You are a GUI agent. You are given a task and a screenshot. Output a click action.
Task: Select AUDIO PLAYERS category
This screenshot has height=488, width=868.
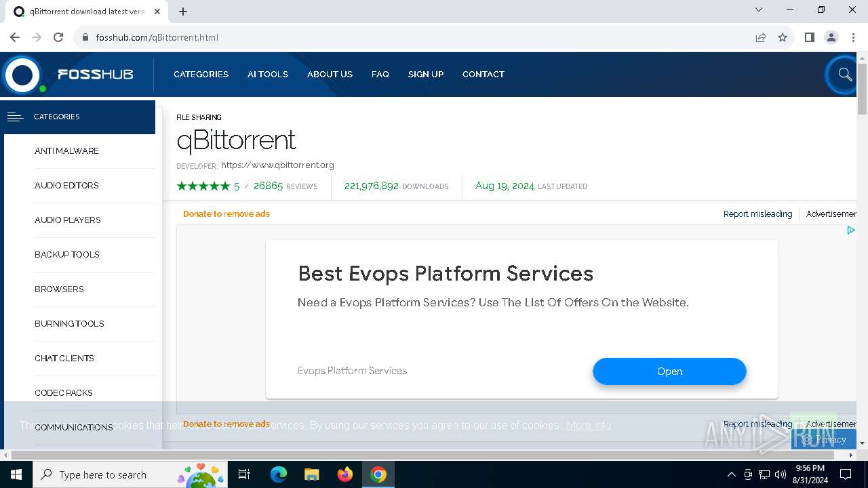click(68, 220)
